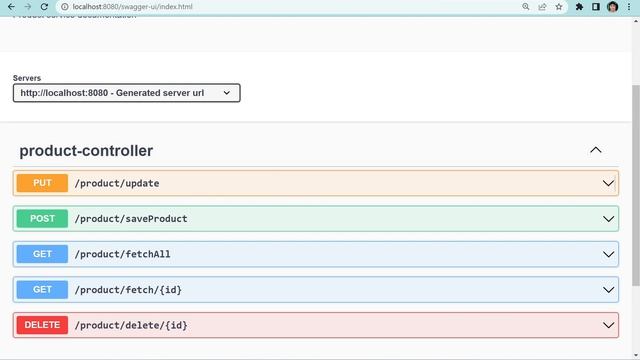Click the /product/update path text
The height and width of the screenshot is (360, 640).
click(x=117, y=183)
